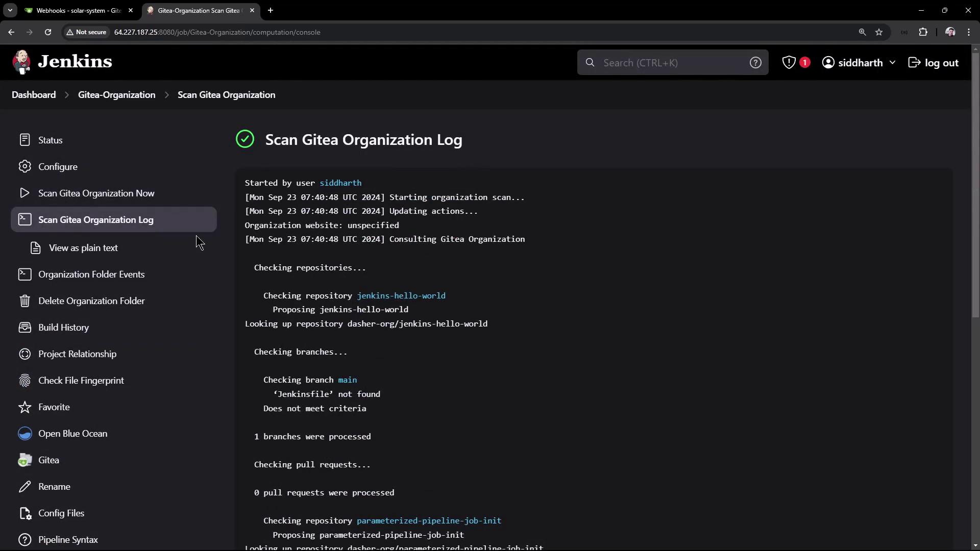Click the Favorite star icon

24,407
